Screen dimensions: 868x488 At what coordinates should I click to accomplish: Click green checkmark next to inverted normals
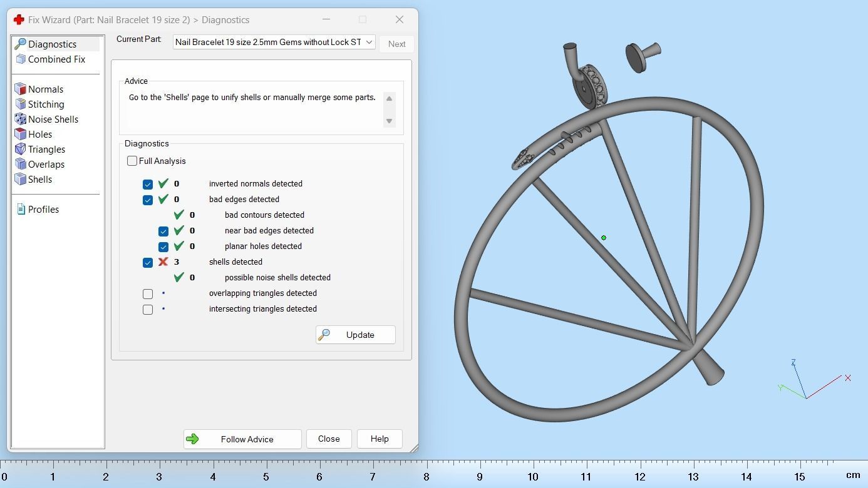tap(163, 183)
